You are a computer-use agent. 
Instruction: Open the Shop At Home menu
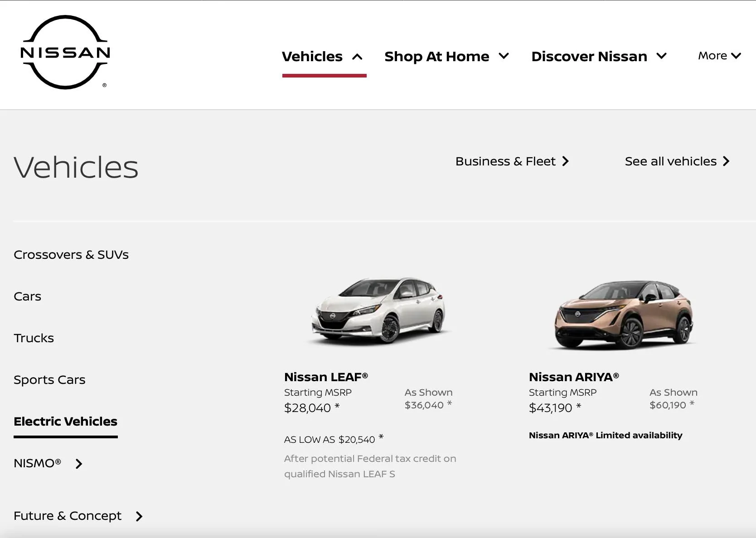(x=437, y=57)
